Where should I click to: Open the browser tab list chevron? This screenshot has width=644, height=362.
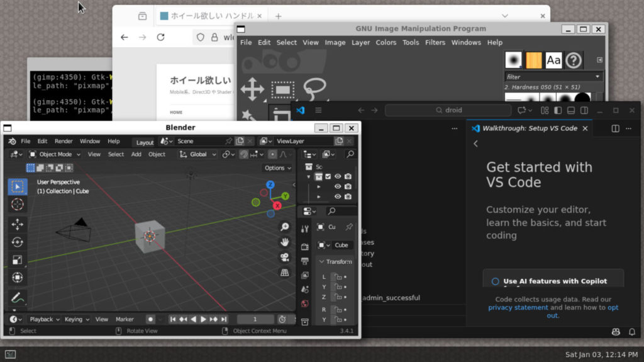[505, 16]
